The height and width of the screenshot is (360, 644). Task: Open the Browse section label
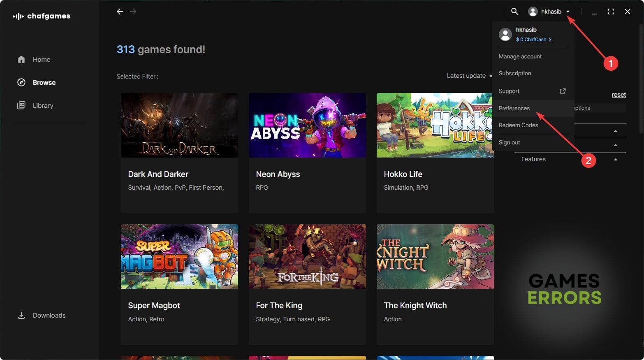tap(44, 82)
